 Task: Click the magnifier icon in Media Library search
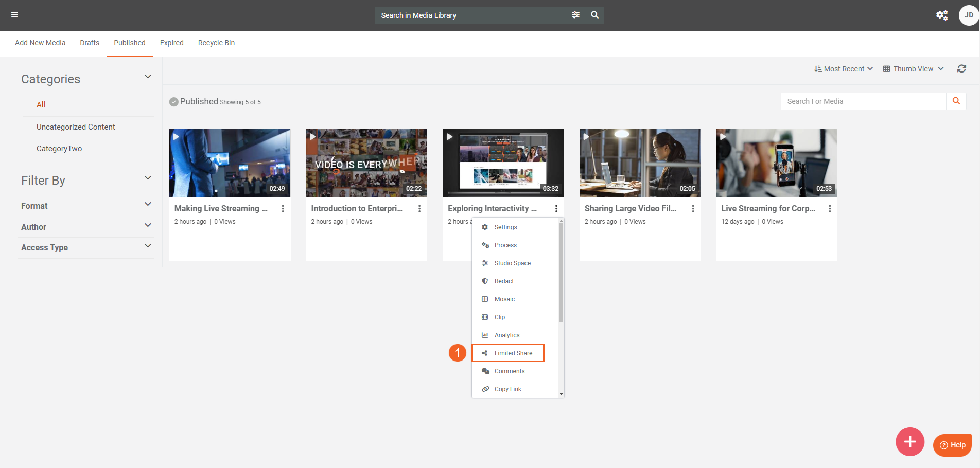594,15
